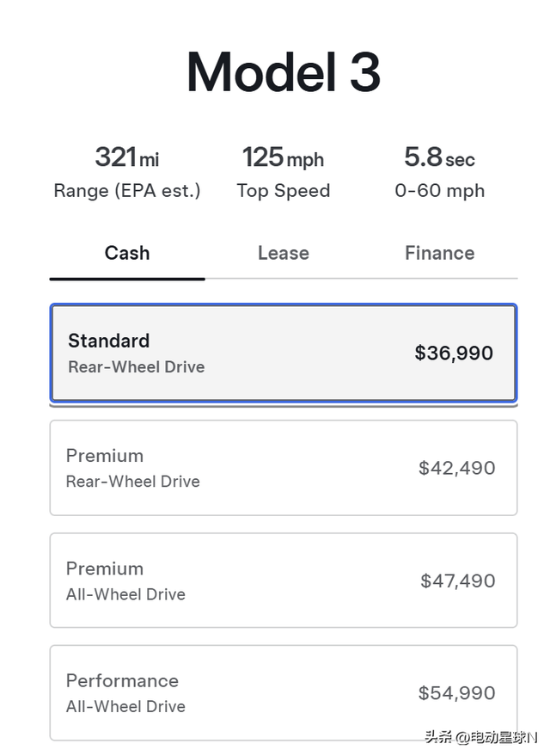Pick the Premium All-Wheel Drive trim
550x756 pixels.
tap(284, 581)
